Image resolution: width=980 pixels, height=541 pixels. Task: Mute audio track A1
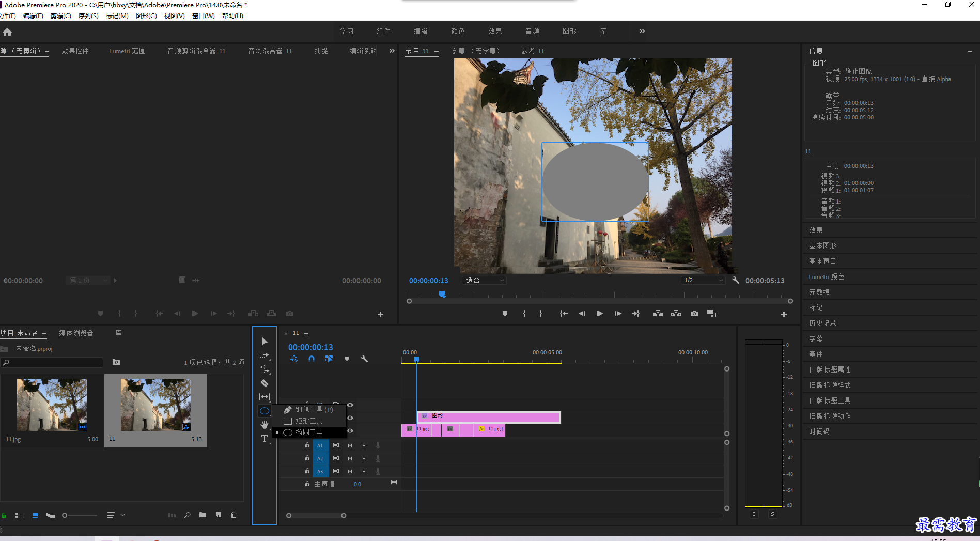(350, 445)
